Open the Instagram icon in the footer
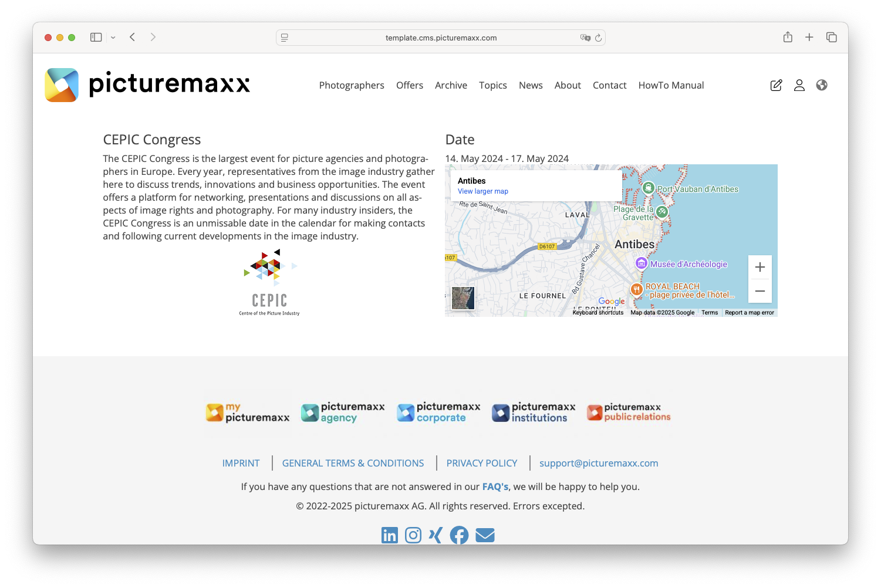 click(x=413, y=535)
